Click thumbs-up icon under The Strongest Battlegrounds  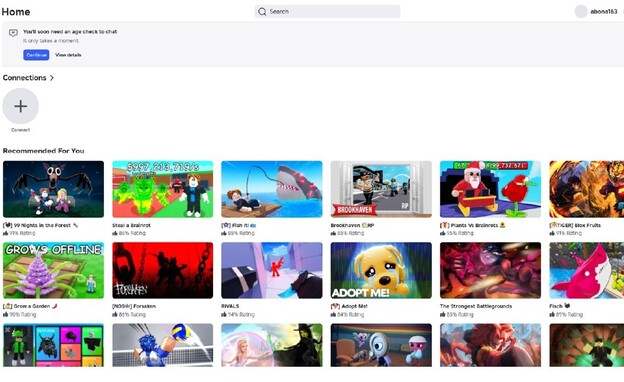(443, 314)
